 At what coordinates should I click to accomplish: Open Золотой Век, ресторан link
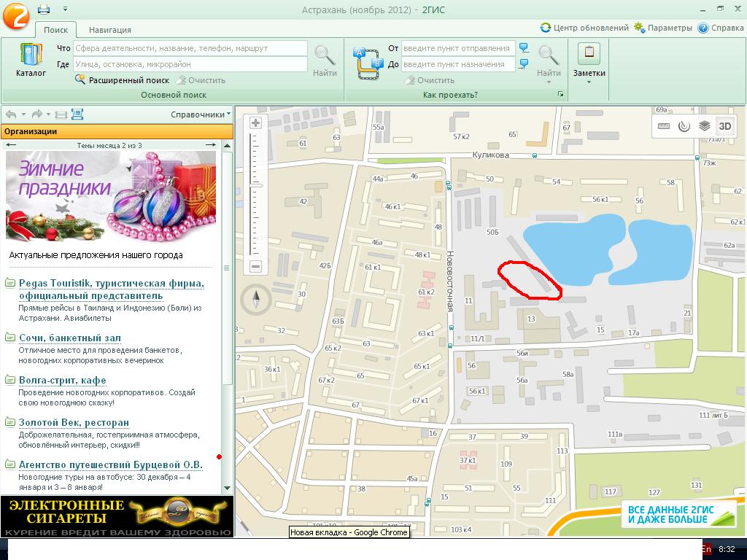click(x=74, y=422)
